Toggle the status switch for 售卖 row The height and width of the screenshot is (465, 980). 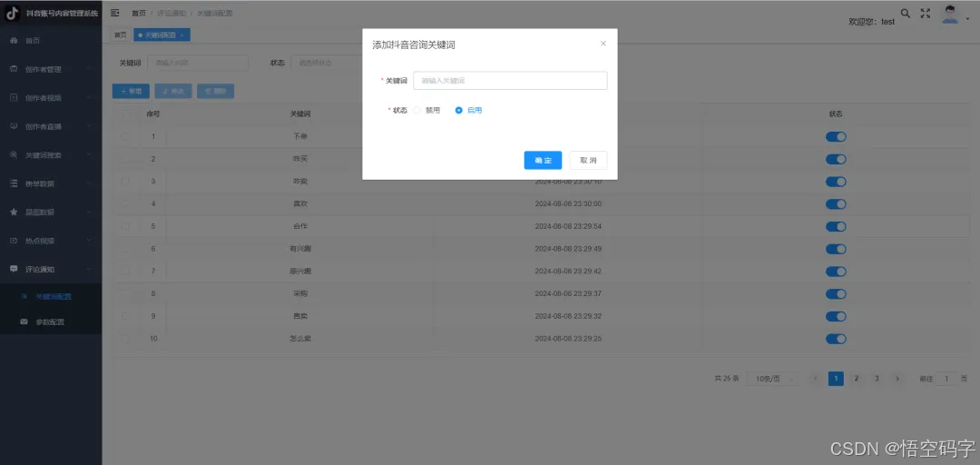pos(836,317)
